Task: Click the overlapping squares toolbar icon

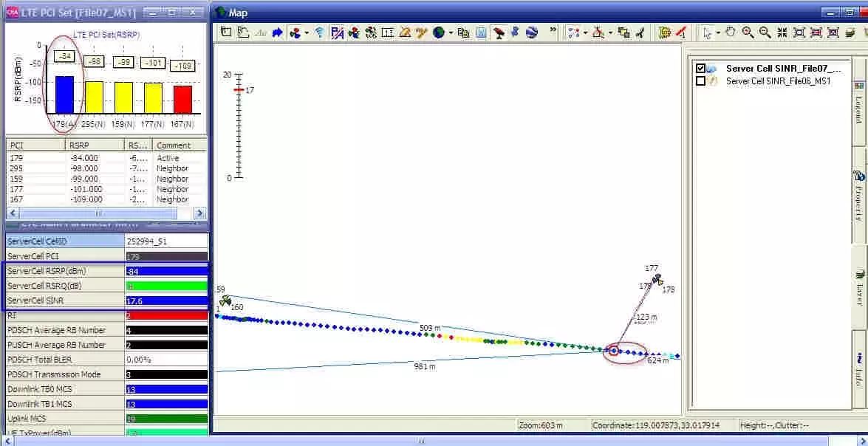Action: point(624,32)
